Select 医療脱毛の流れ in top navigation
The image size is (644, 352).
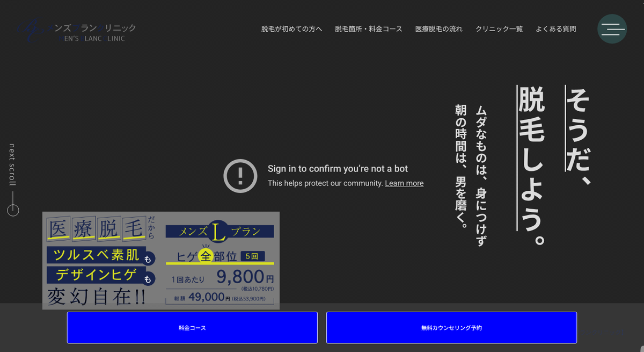438,29
